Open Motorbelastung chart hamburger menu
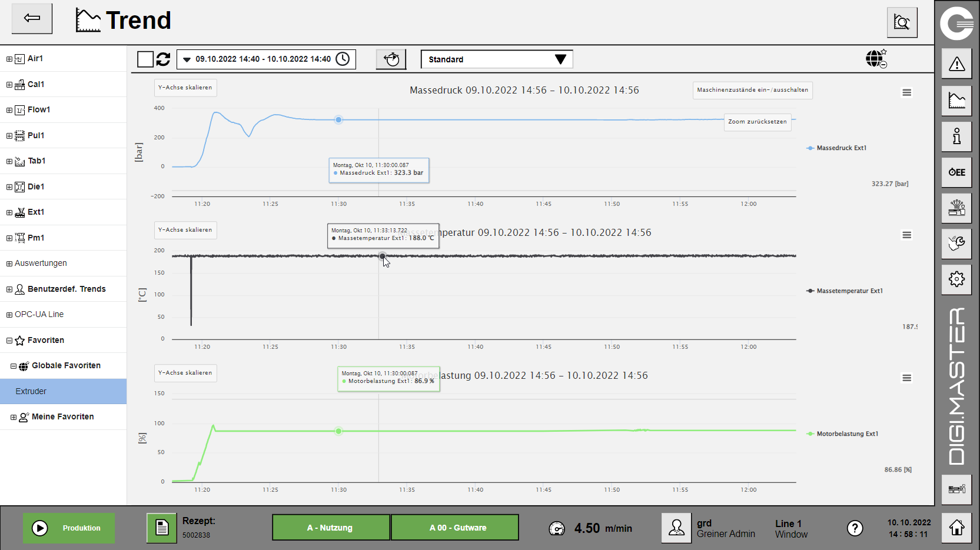Viewport: 980px width, 550px height. (x=906, y=378)
